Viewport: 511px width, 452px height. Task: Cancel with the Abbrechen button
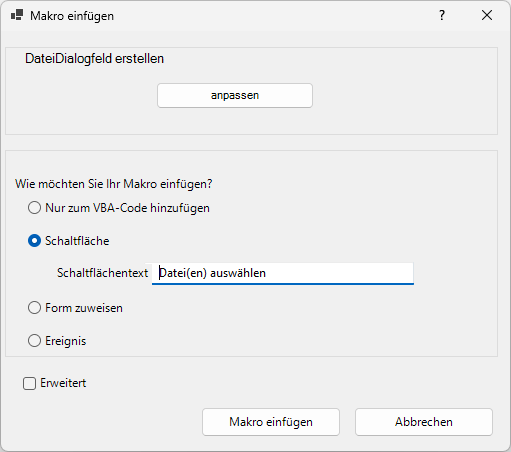(424, 422)
